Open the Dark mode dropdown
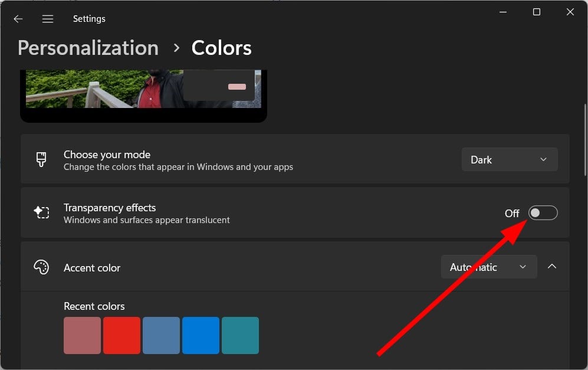The height and width of the screenshot is (370, 588). coord(509,160)
